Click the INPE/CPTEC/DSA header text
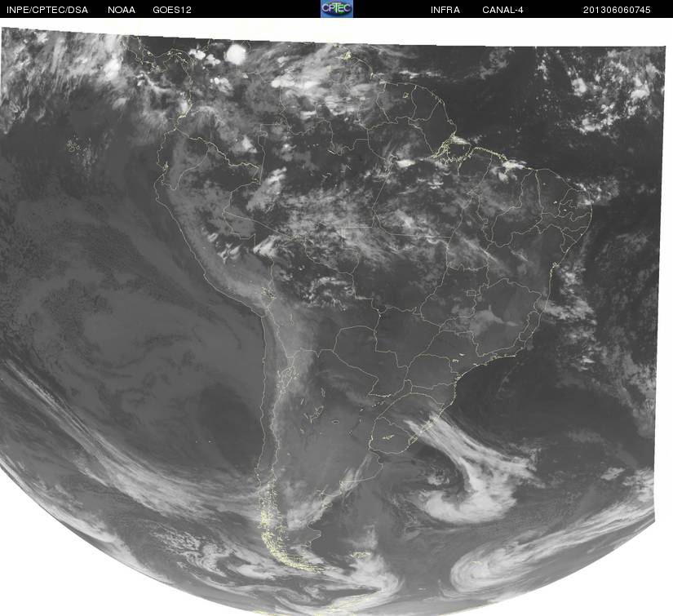Viewport: 673px width, 616px height. (x=47, y=10)
